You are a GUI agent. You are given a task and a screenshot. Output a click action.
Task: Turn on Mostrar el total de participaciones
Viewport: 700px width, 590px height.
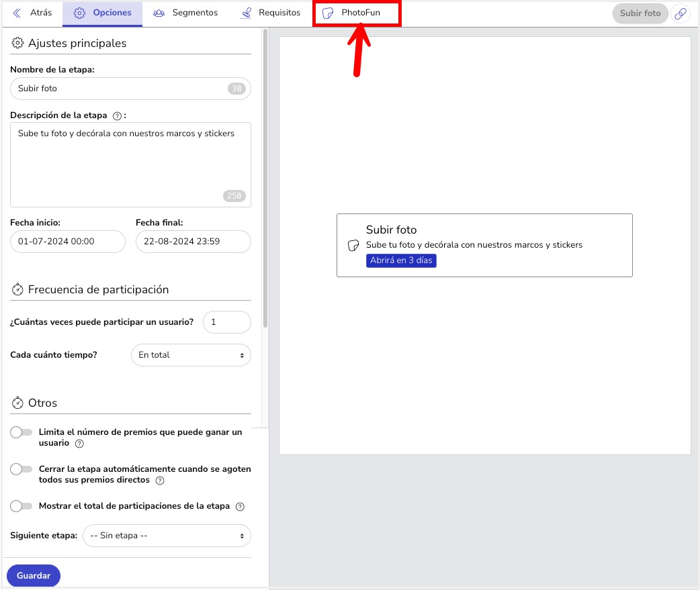coord(21,506)
